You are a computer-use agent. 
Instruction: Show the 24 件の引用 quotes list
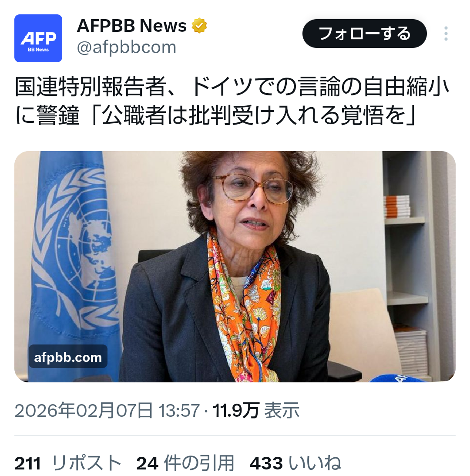click(185, 463)
